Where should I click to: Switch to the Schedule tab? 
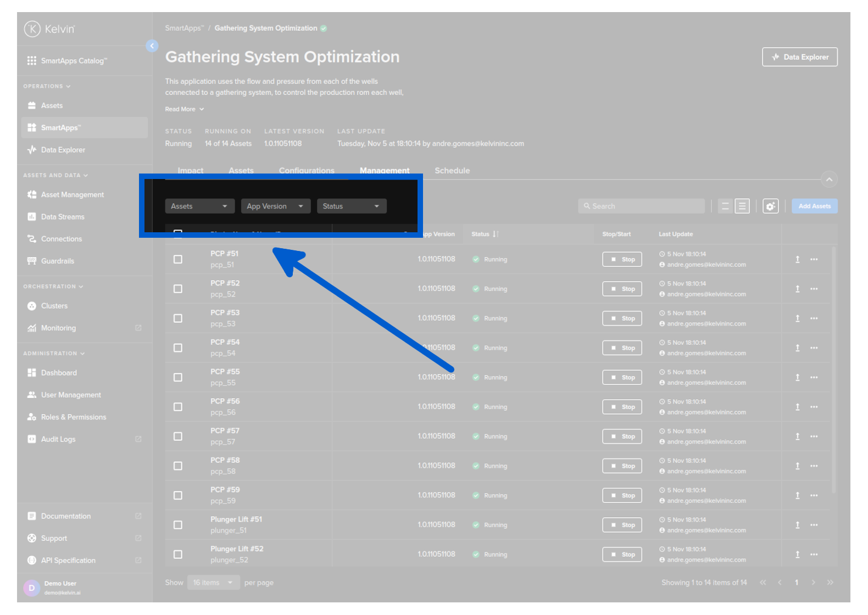[452, 171]
